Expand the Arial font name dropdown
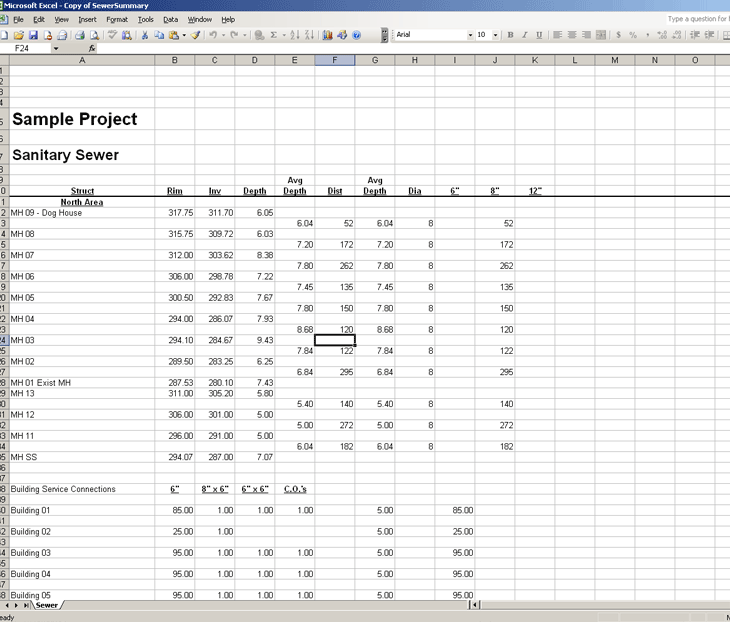Viewport: 730px width, 622px height. [470, 35]
